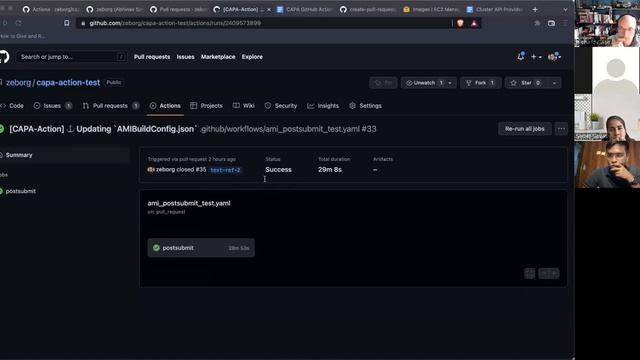Image resolution: width=640 pixels, height=360 pixels.
Task: Open the zeborg owner link
Action: pyautogui.click(x=18, y=82)
